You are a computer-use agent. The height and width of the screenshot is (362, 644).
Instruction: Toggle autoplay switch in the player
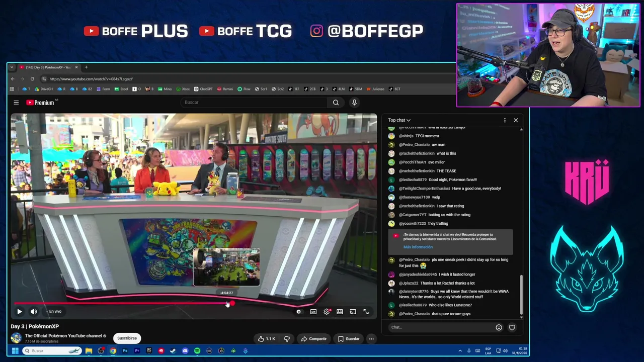(x=298, y=312)
